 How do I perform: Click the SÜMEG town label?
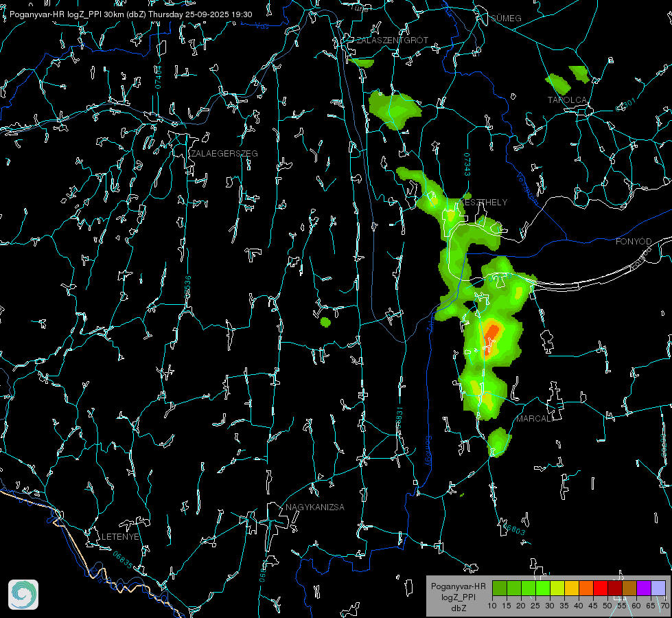coord(506,19)
